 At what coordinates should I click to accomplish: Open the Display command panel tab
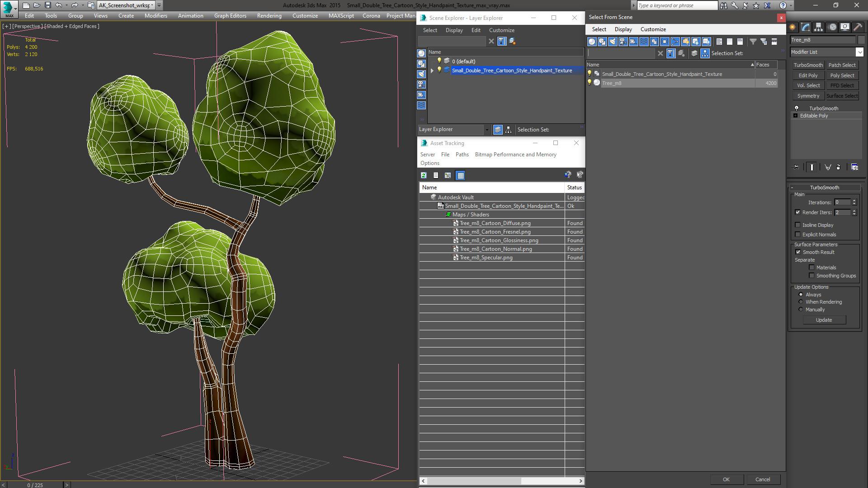[844, 27]
